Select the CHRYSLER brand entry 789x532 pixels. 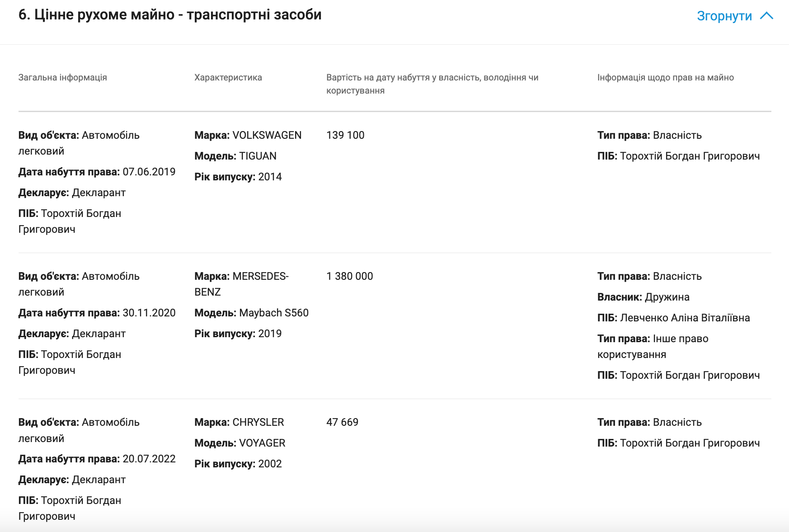tap(258, 422)
